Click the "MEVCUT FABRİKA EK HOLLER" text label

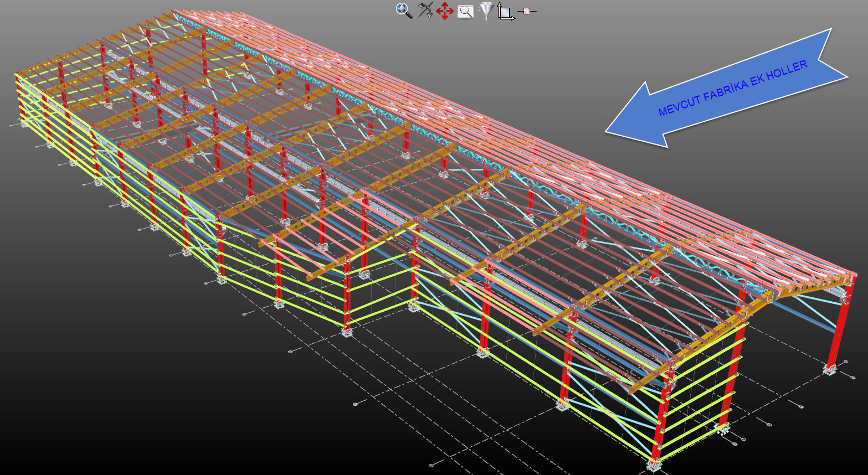click(732, 89)
